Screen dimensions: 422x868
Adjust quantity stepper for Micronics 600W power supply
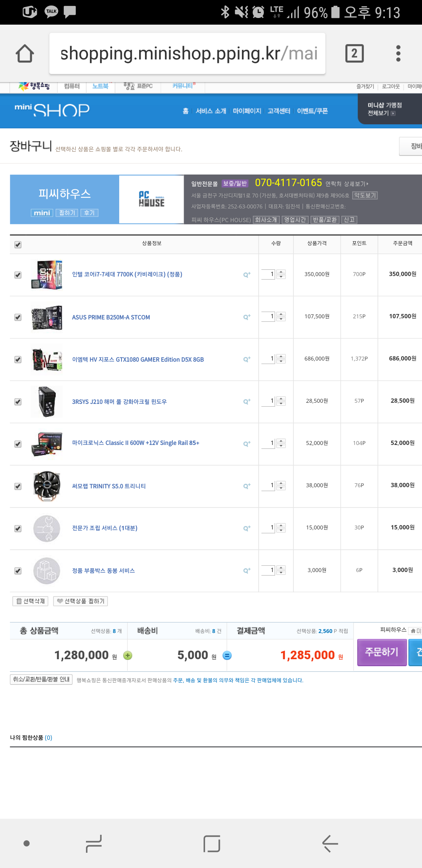(x=281, y=443)
